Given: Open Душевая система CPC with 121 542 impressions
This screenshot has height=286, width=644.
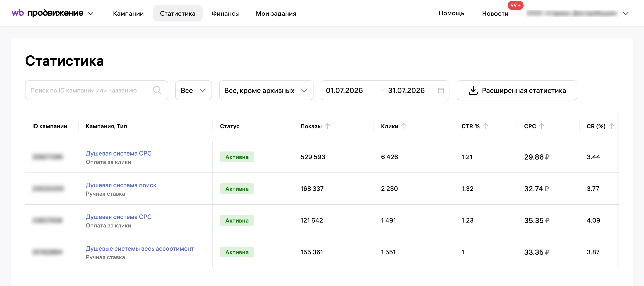Looking at the screenshot, I should pos(119,217).
